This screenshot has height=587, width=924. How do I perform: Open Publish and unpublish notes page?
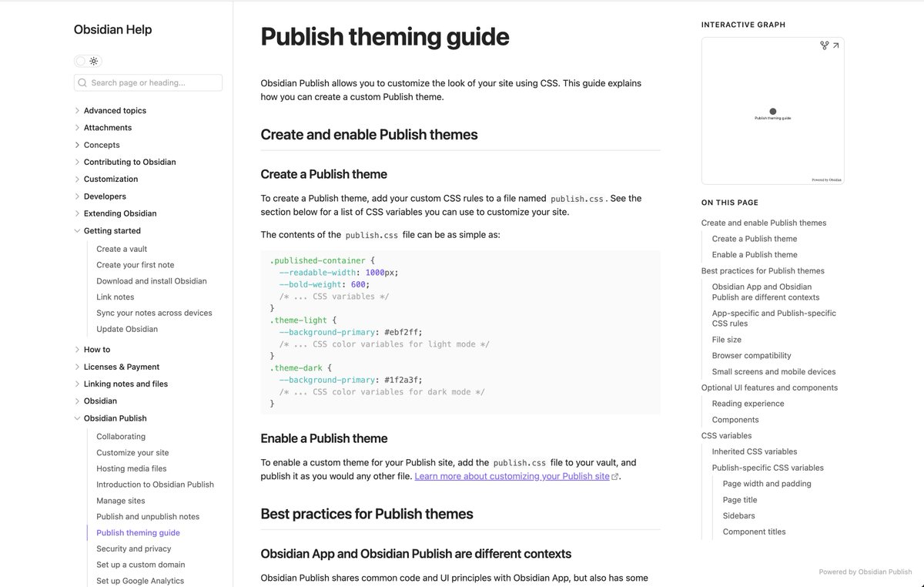click(x=148, y=517)
